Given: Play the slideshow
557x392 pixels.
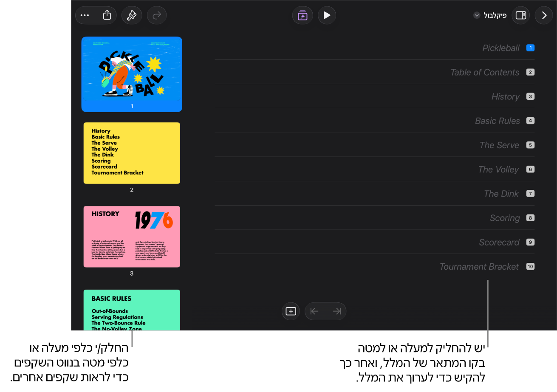Looking at the screenshot, I should [x=326, y=15].
